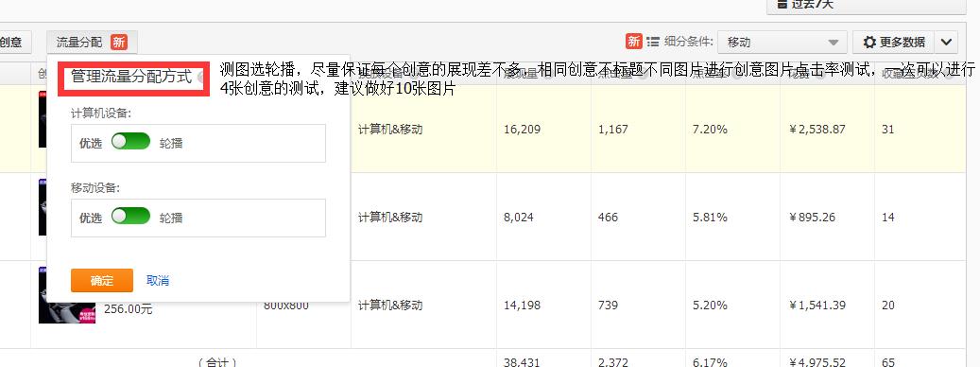Image resolution: width=980 pixels, height=367 pixels.
Task: Click the total ￥4,975.52 value
Action: point(817,362)
